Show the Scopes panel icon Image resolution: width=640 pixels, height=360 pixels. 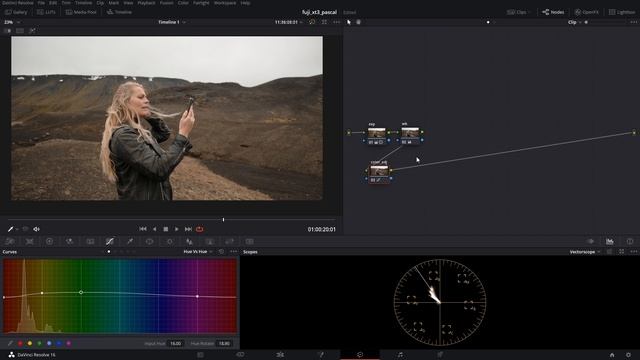[x=609, y=241]
